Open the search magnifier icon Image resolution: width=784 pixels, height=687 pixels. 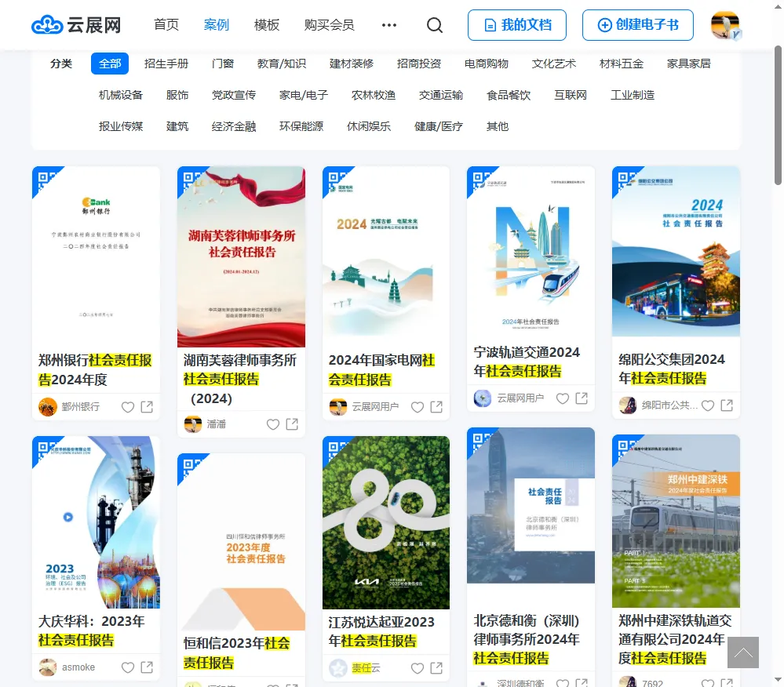(435, 25)
